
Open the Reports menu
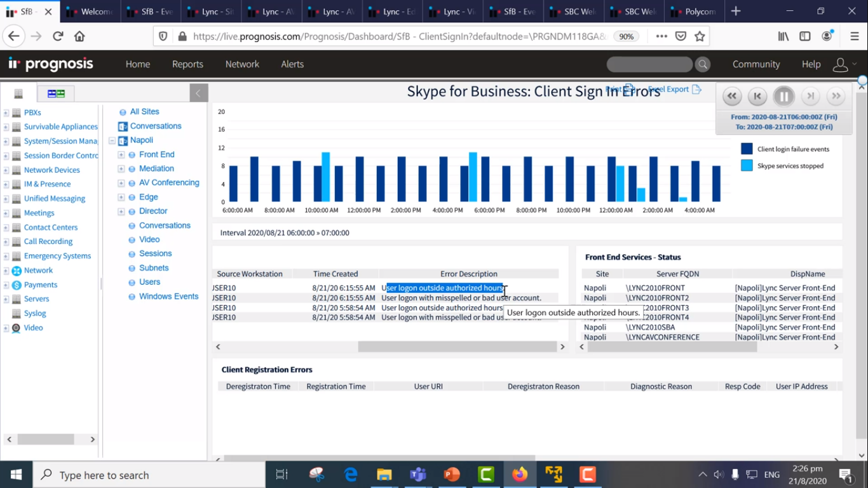tap(187, 64)
